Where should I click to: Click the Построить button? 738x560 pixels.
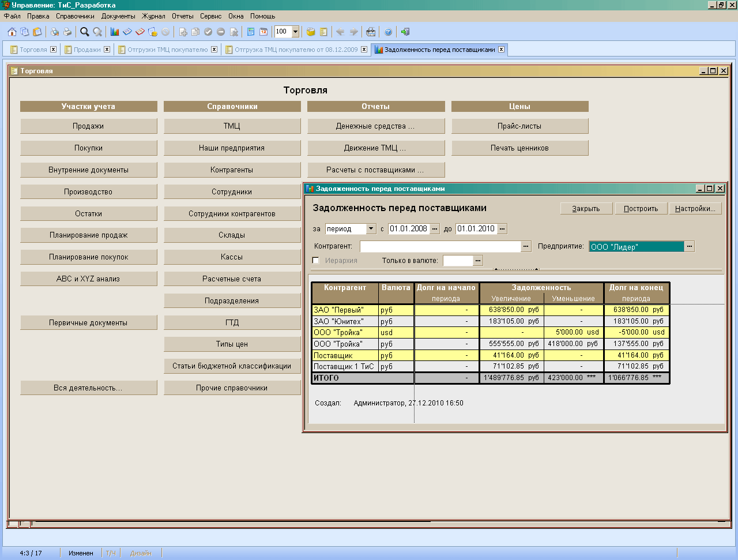coord(641,208)
